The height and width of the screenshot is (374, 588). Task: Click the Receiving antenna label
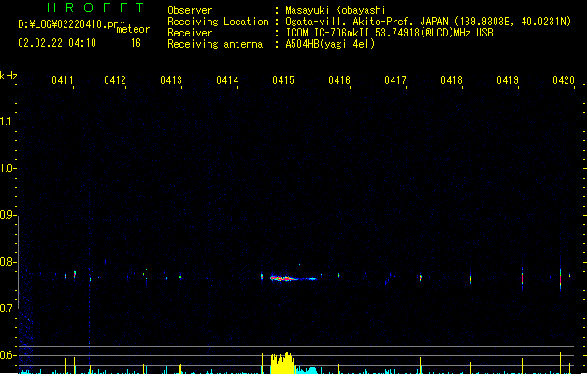(x=215, y=44)
